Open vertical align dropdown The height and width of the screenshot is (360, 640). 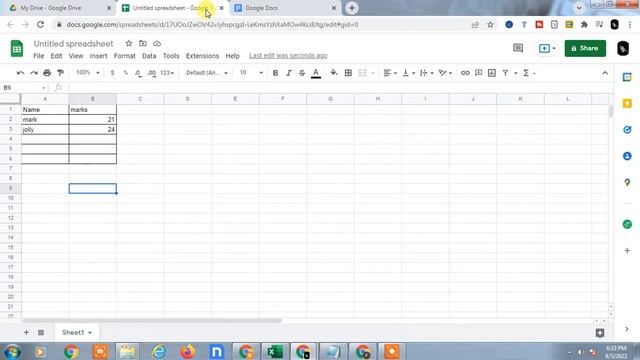click(409, 73)
